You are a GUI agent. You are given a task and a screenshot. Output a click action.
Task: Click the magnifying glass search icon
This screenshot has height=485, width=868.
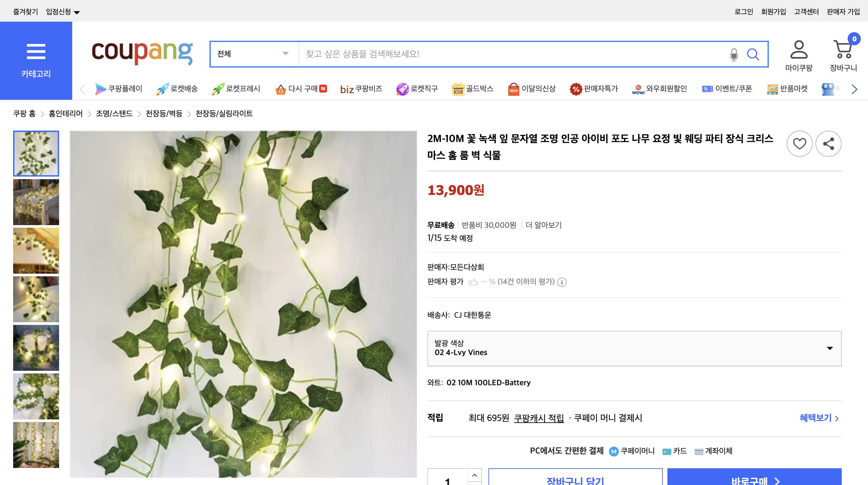pyautogui.click(x=754, y=54)
